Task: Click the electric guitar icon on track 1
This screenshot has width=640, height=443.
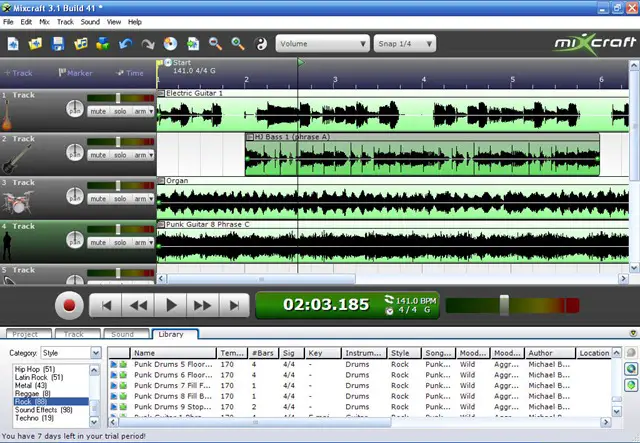Action: [7, 115]
